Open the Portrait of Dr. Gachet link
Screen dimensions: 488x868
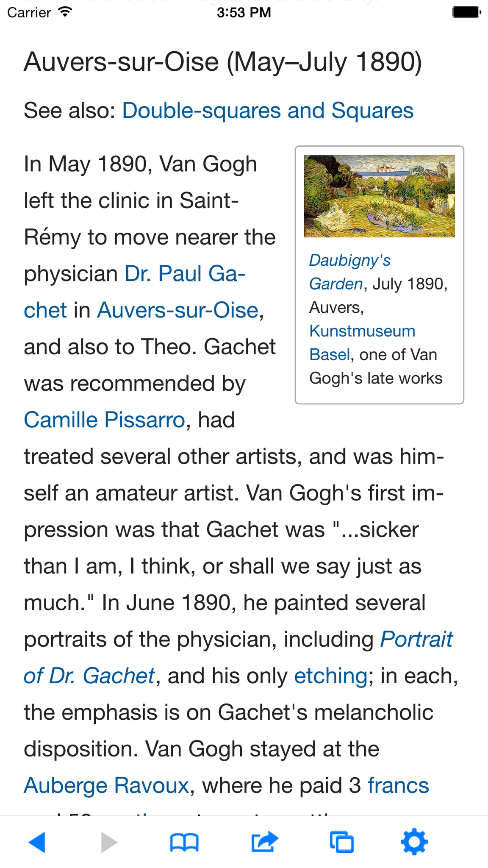238,657
